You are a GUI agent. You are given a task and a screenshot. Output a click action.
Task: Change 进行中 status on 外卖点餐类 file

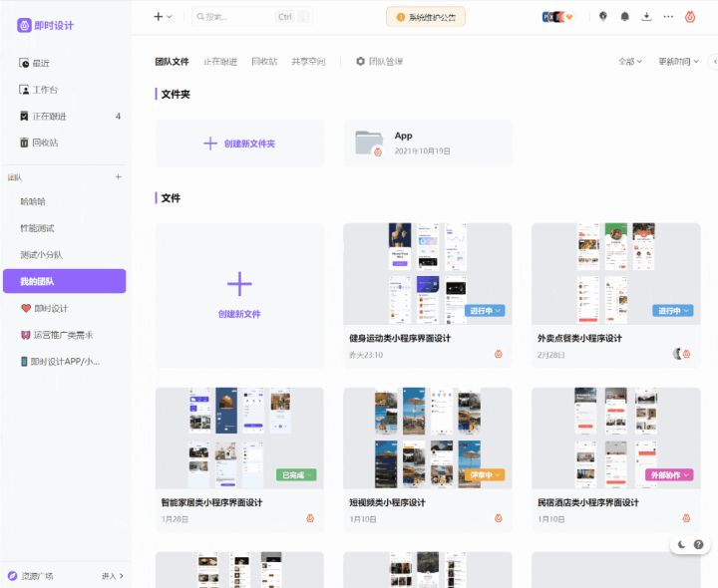[x=673, y=311]
